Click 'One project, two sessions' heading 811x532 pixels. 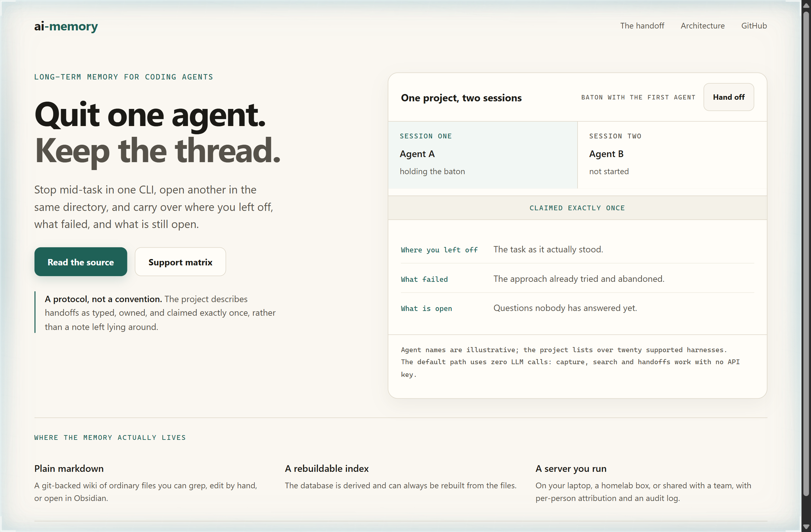click(461, 98)
